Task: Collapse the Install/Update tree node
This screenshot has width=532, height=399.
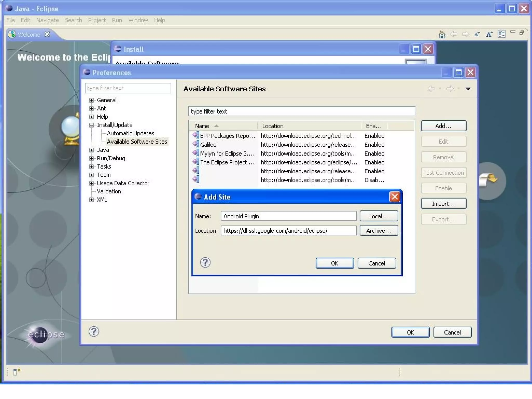Action: (91, 125)
